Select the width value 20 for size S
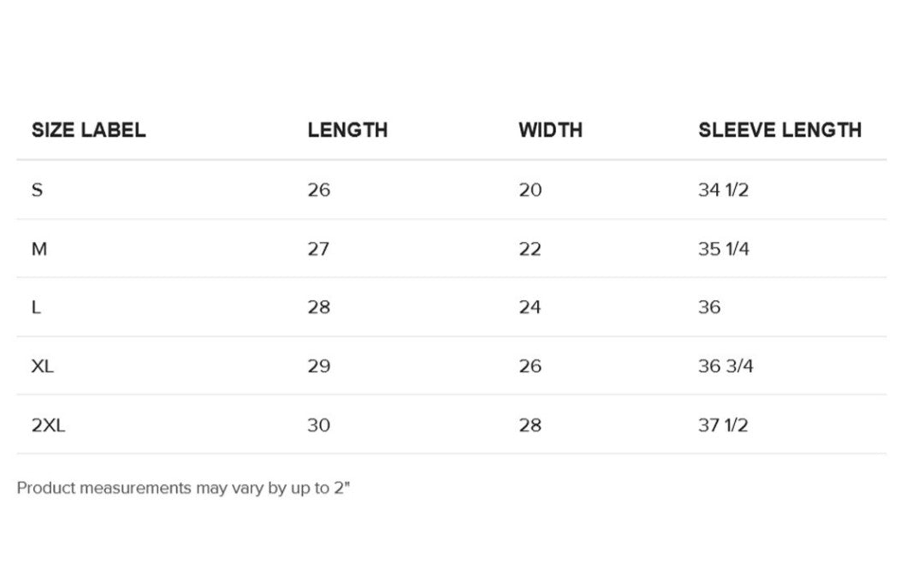The height and width of the screenshot is (587, 924). pos(530,190)
